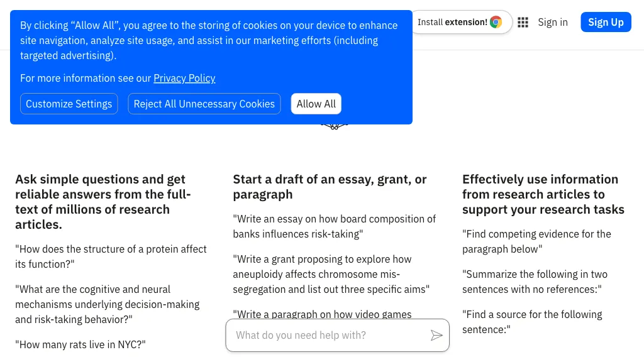This screenshot has width=644, height=362.
Task: Click the video games paragraph prompt
Action: [x=322, y=314]
